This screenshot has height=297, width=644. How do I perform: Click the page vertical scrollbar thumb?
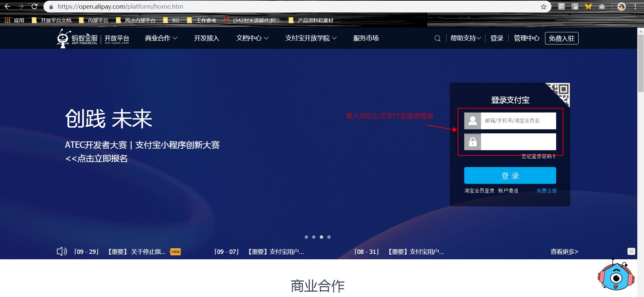pos(641,63)
